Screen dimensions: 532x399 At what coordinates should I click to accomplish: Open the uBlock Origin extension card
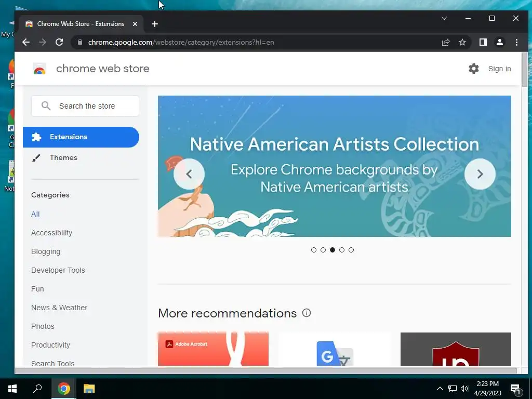pyautogui.click(x=456, y=349)
